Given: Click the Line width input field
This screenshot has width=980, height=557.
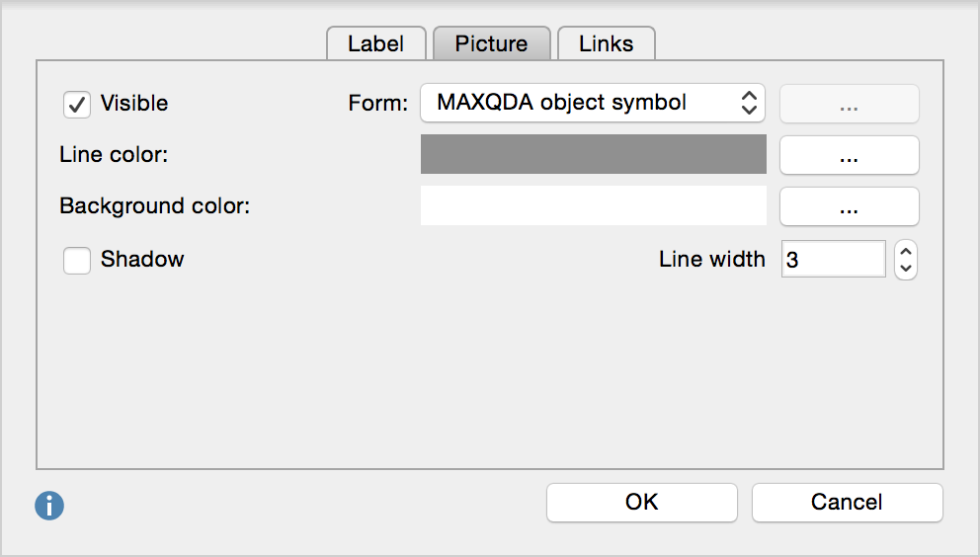Looking at the screenshot, I should (833, 260).
